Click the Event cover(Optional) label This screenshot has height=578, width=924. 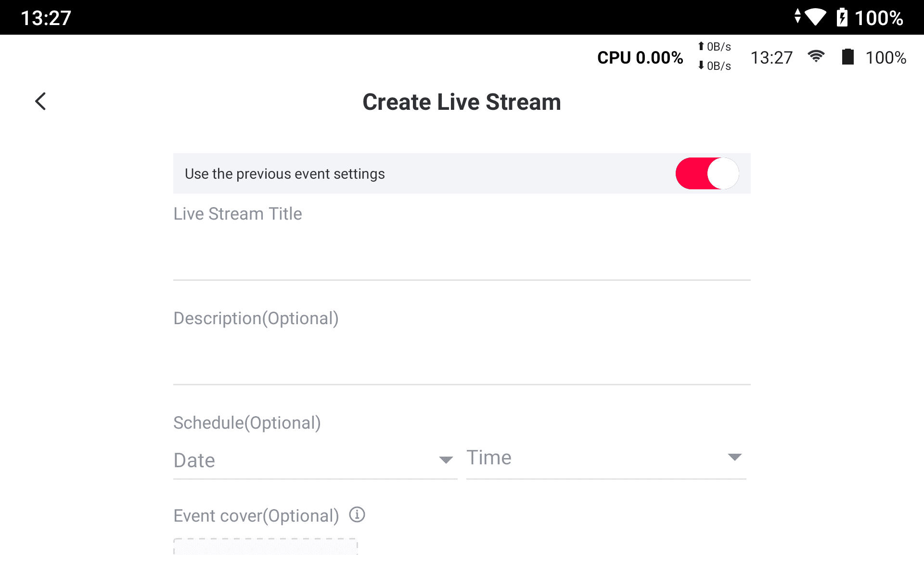click(256, 516)
